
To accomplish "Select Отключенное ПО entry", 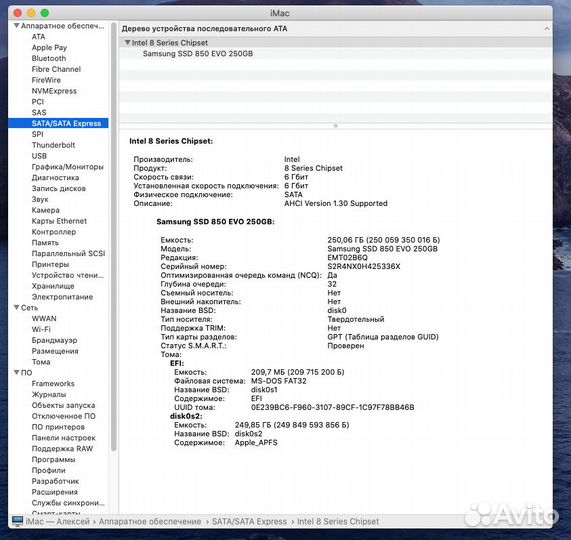I will (x=63, y=416).
